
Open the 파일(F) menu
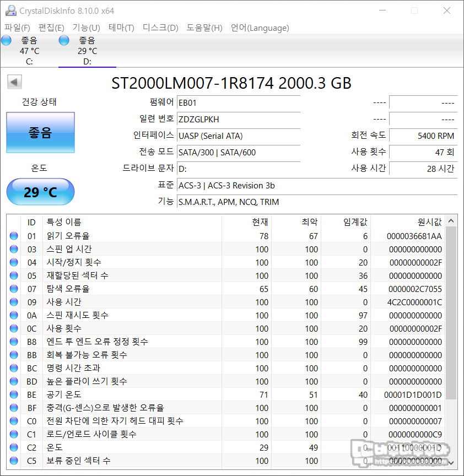(17, 28)
